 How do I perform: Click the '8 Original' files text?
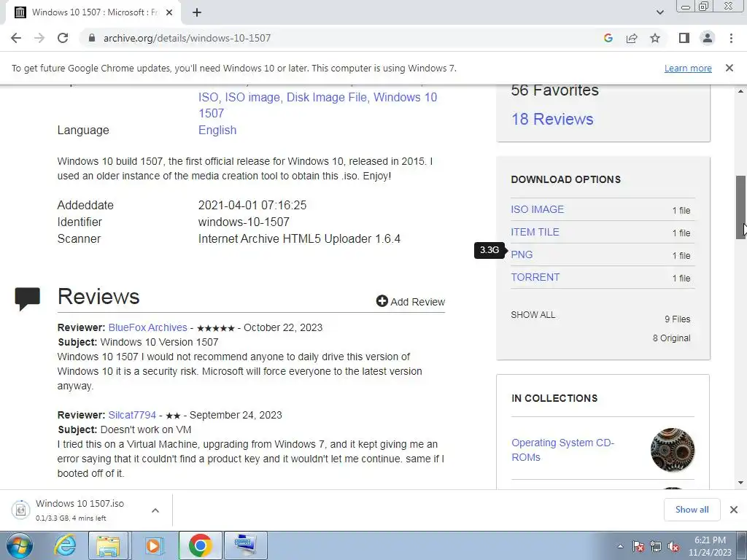[671, 338]
